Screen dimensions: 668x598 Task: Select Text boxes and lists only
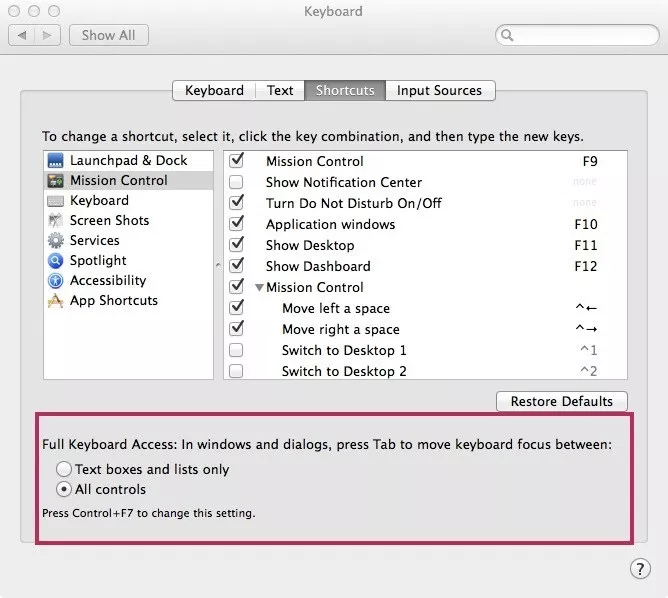[x=64, y=469]
